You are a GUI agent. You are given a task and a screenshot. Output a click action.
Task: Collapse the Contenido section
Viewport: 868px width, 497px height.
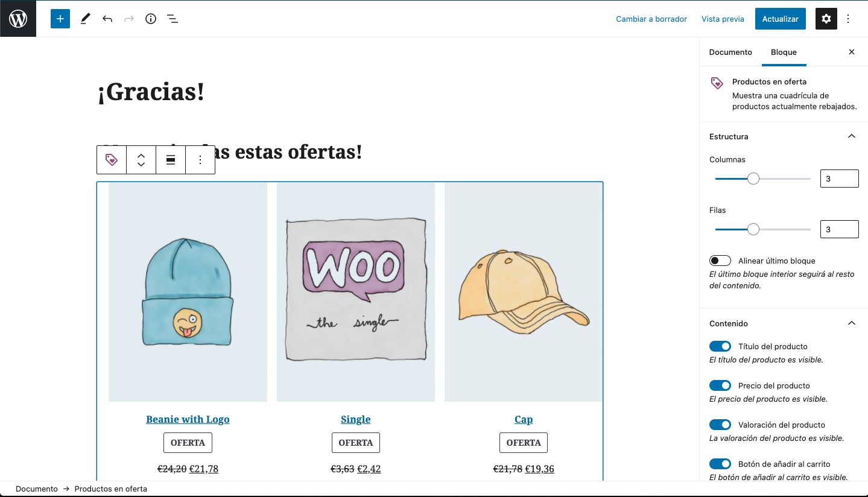click(x=851, y=323)
